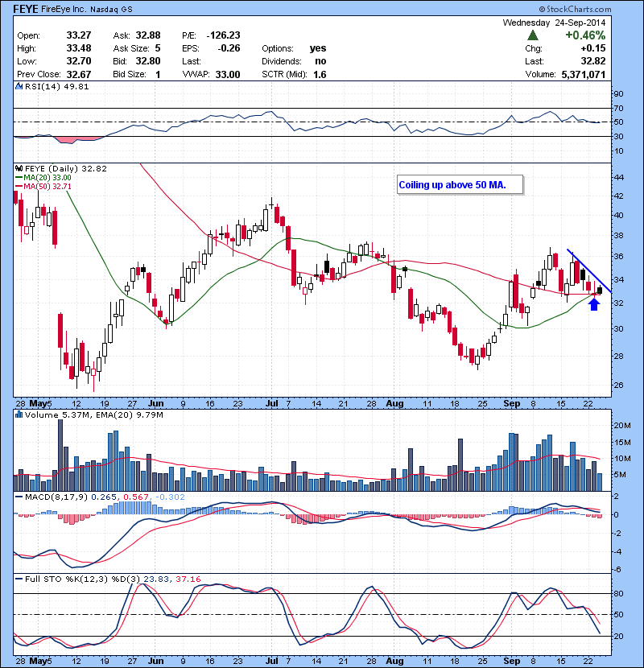Click the green up-triangle change indicator

coord(533,35)
